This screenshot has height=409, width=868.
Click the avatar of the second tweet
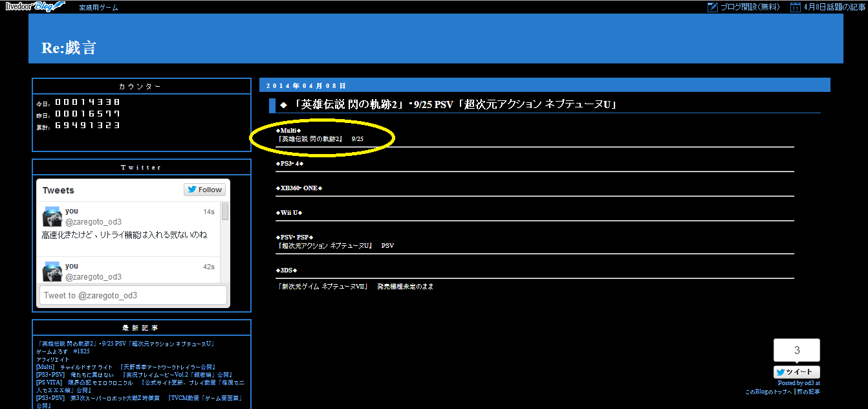[52, 271]
